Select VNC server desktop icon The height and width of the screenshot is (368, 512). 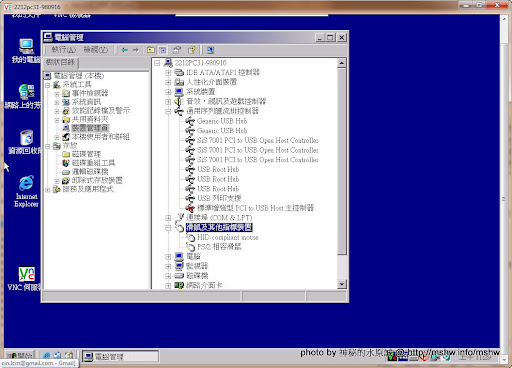pyautogui.click(x=26, y=278)
